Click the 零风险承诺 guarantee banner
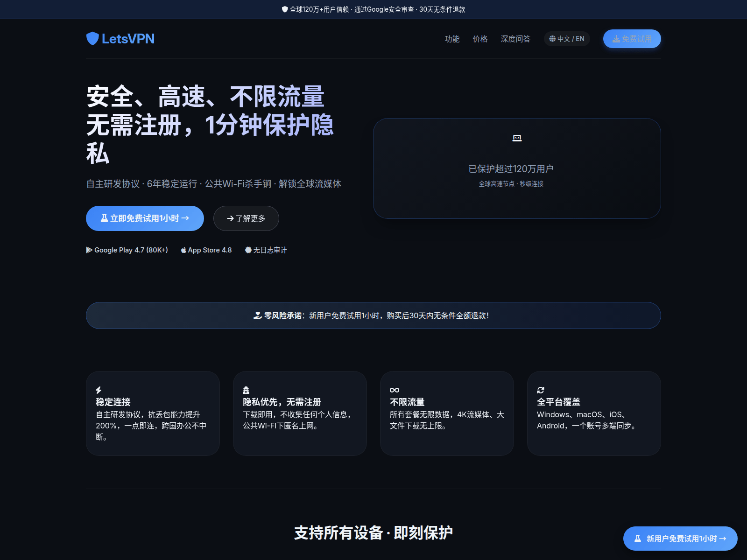747x560 pixels. 373,315
